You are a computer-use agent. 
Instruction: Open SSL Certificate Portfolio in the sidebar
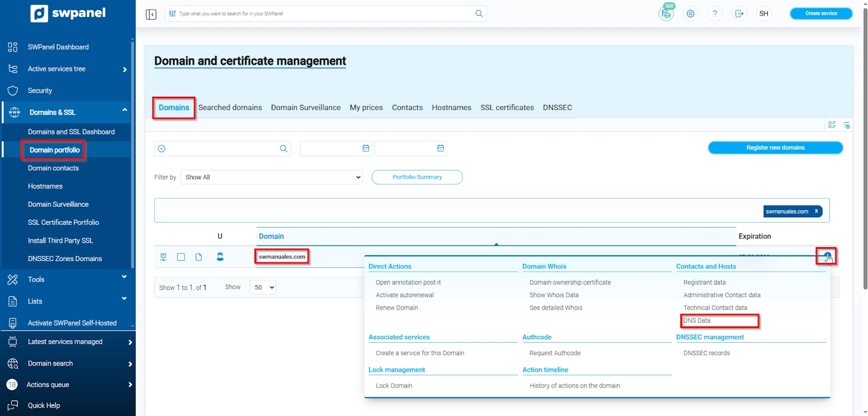click(63, 223)
